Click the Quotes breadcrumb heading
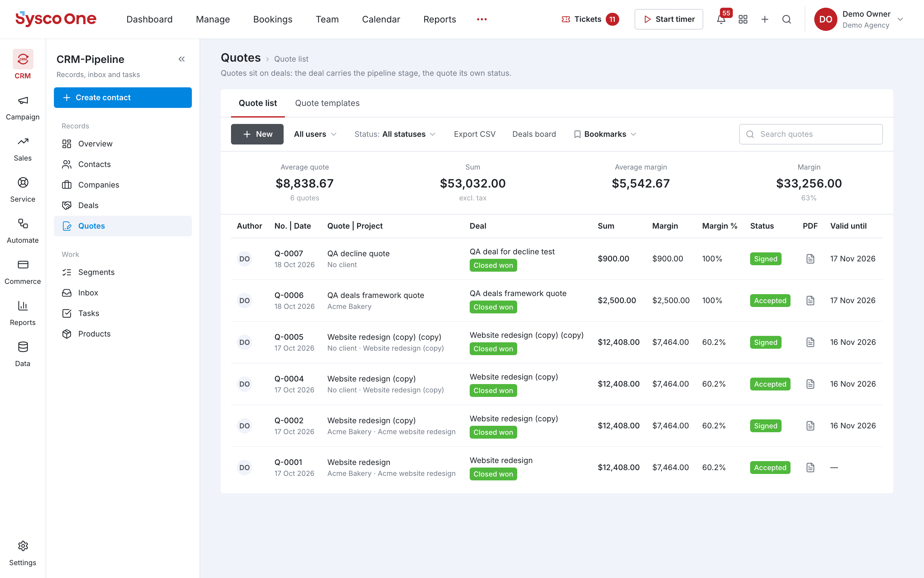924x578 pixels. click(x=241, y=58)
